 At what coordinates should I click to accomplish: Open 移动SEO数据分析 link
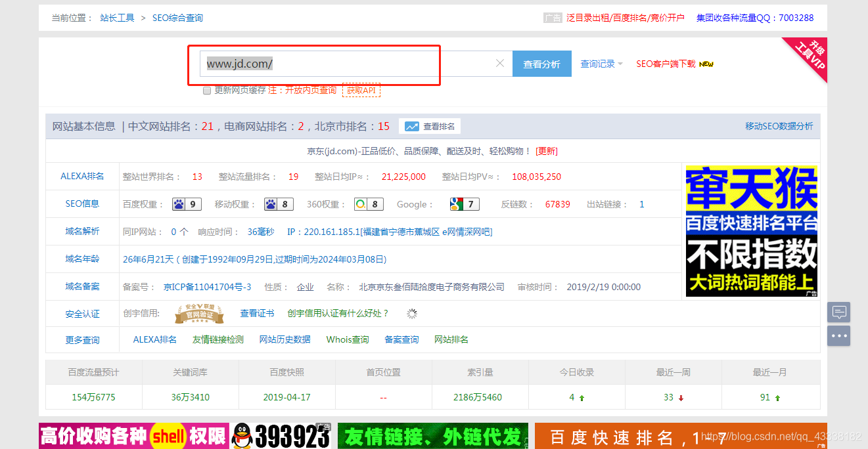pos(779,126)
